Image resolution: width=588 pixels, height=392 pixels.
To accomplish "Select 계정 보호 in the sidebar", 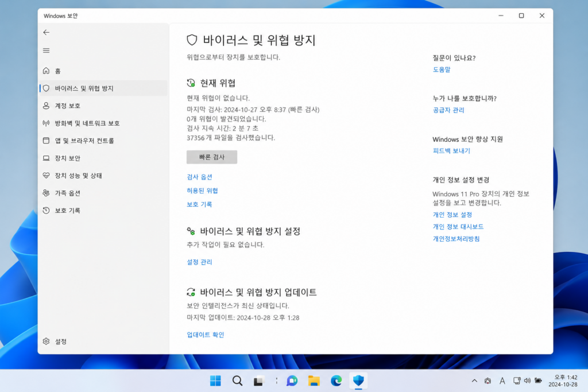I will point(103,106).
